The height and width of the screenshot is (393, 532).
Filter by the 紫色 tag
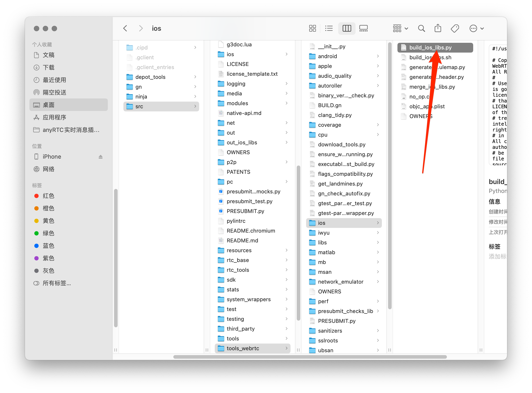pyautogui.click(x=68, y=258)
